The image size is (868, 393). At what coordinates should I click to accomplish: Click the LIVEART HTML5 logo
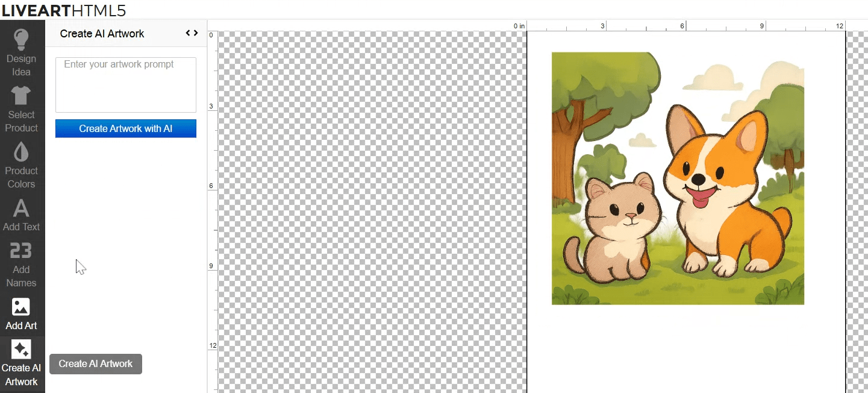(64, 10)
